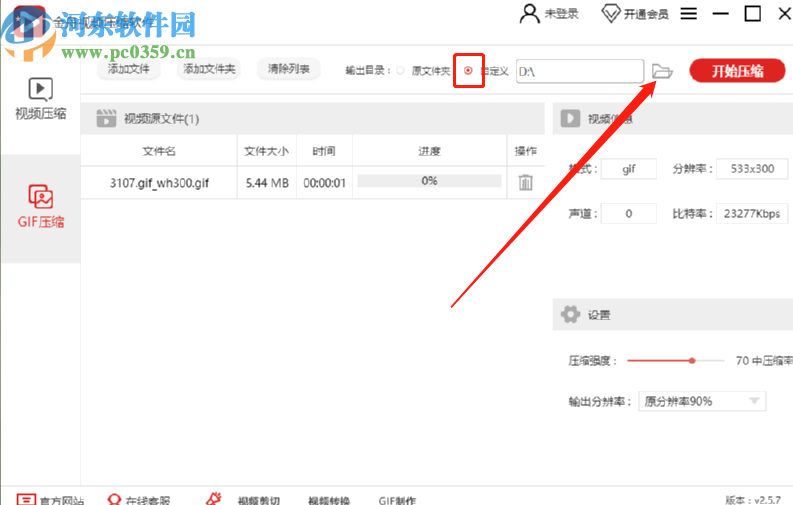The height and width of the screenshot is (505, 793).
Task: Click the 版本 v2.5.7 version text
Action: click(x=753, y=500)
